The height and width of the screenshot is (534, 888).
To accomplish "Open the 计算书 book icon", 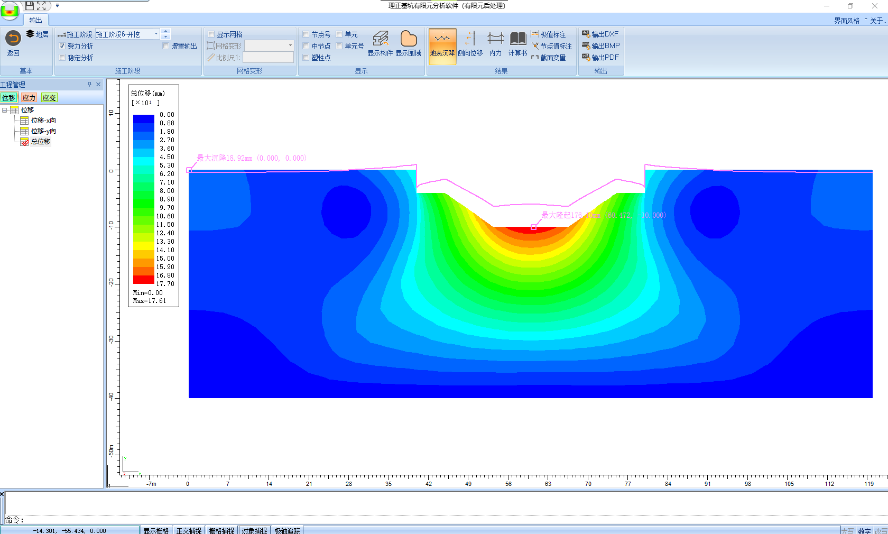I will pyautogui.click(x=518, y=40).
